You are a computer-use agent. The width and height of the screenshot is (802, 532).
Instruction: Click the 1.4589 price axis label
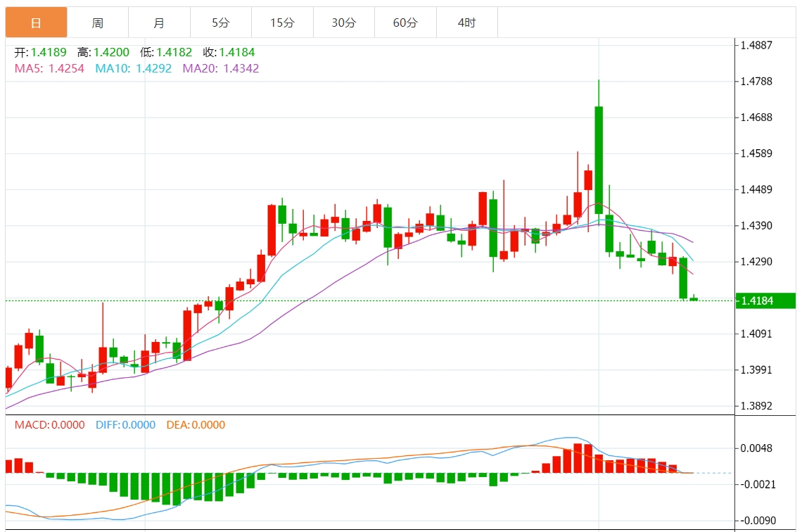coord(756,153)
